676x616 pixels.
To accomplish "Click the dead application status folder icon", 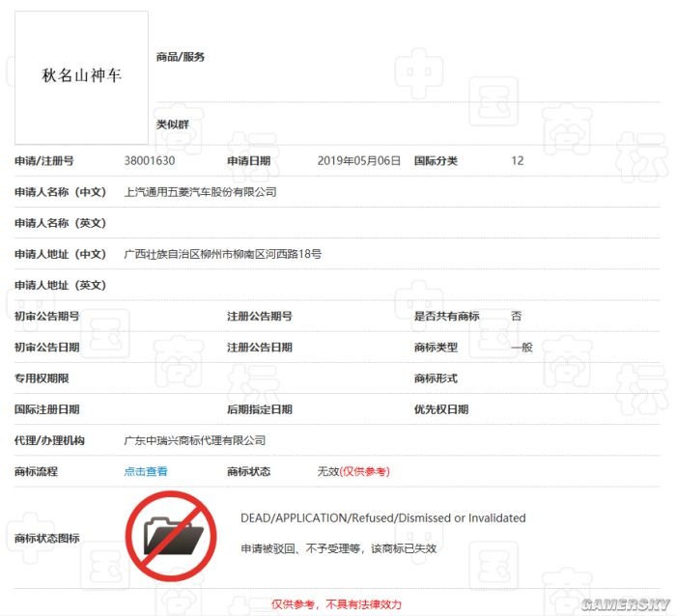I will [x=172, y=536].
